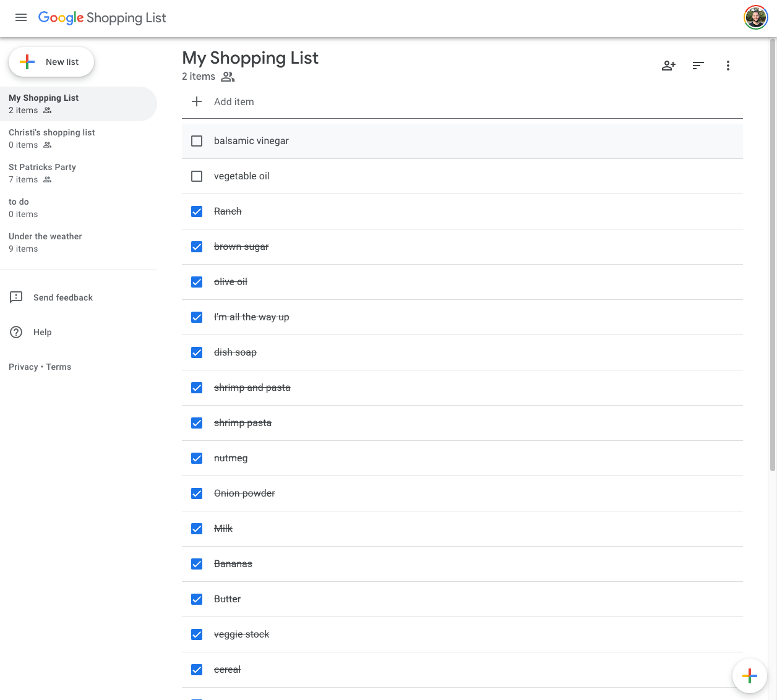Click the plus icon beside Add item
Viewport: 777px width, 700px height.
click(197, 101)
